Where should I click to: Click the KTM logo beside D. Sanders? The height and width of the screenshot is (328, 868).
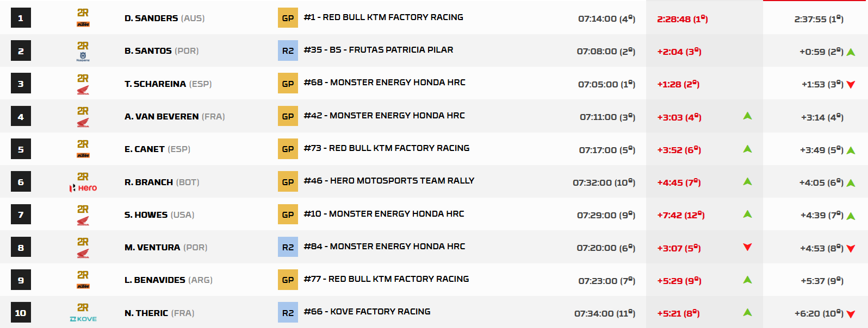click(x=83, y=24)
